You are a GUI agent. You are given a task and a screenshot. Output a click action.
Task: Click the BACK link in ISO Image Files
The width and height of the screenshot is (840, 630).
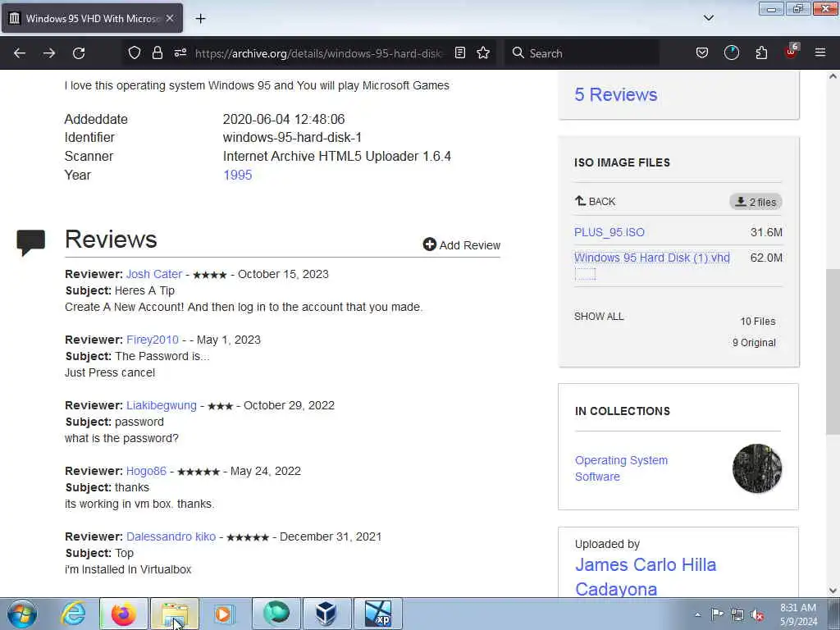tap(596, 202)
